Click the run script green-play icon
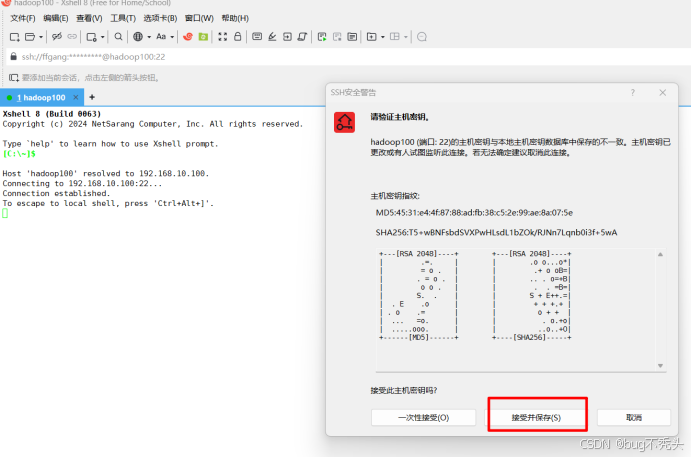 coord(322,37)
